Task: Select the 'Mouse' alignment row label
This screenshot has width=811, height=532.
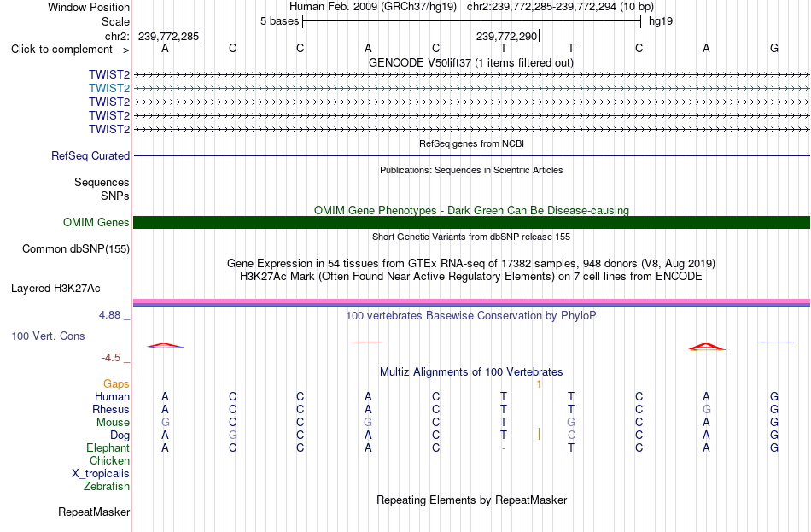Action: click(113, 423)
